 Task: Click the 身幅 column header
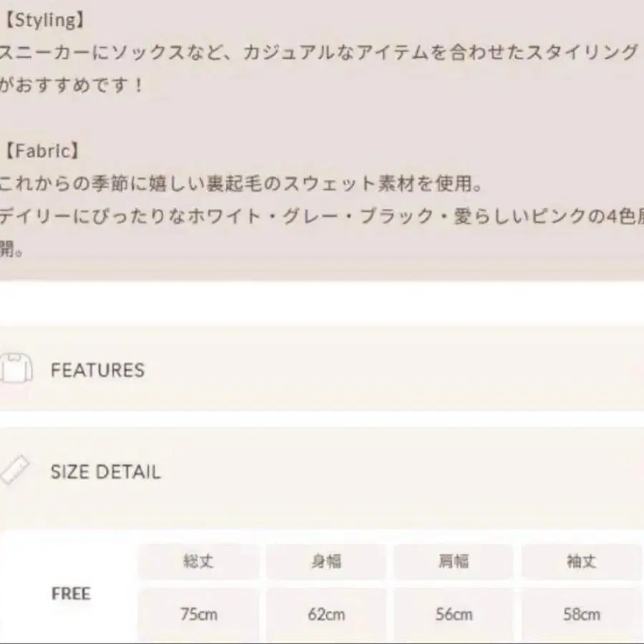[x=326, y=562]
